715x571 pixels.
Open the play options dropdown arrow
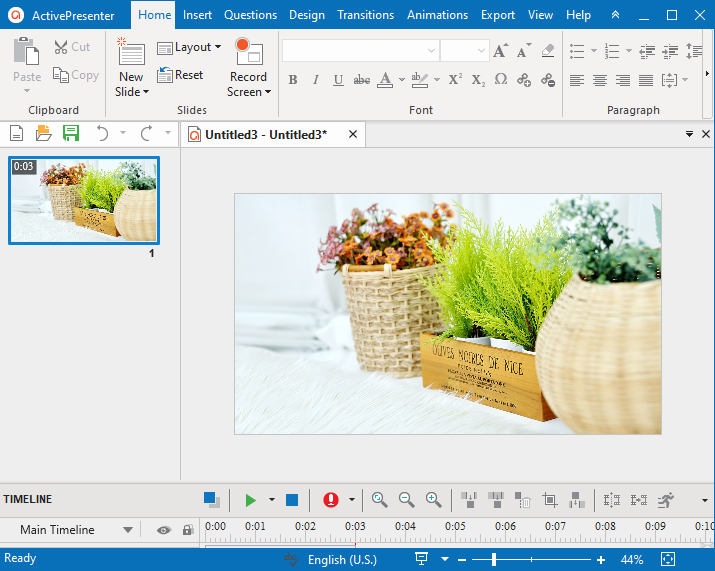click(272, 500)
